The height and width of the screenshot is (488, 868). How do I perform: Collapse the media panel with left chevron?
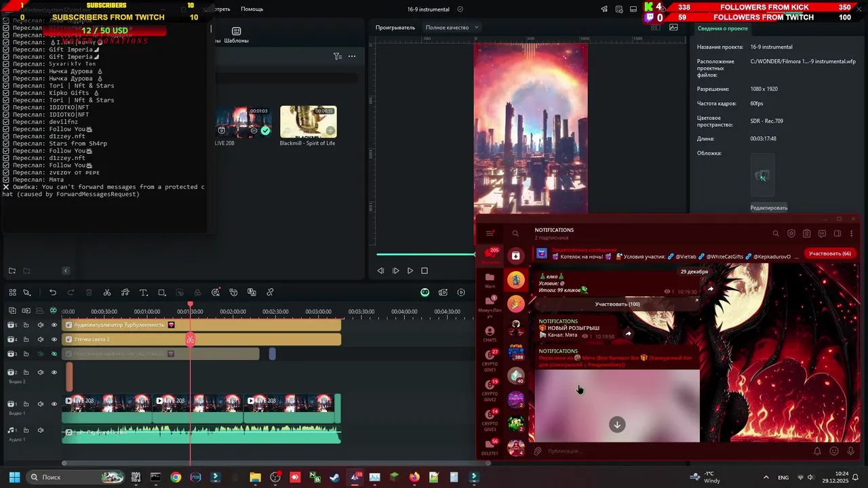click(66, 270)
